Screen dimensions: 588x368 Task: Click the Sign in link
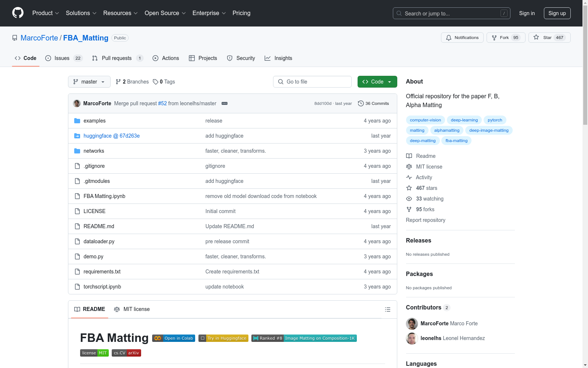pos(527,13)
